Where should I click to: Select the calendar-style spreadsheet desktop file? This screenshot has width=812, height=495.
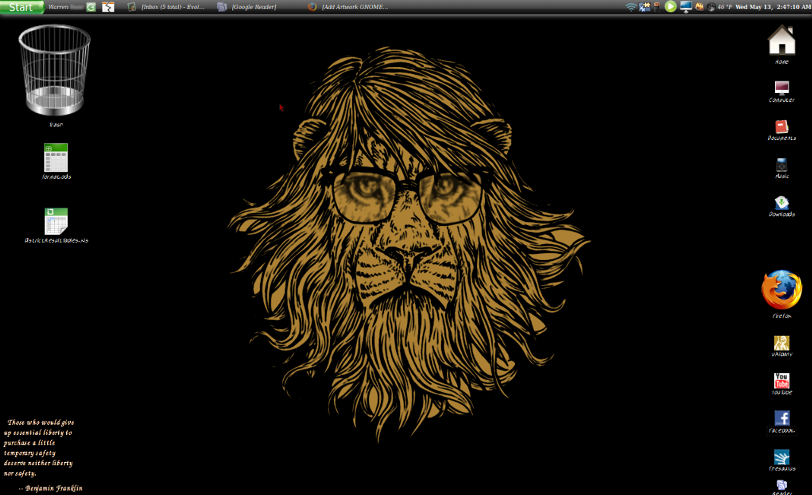coord(56,222)
